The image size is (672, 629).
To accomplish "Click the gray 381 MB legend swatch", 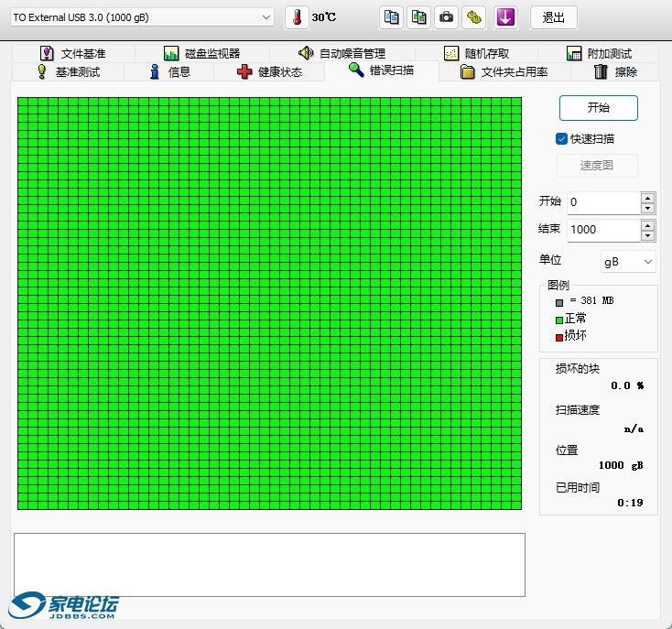I will point(558,302).
